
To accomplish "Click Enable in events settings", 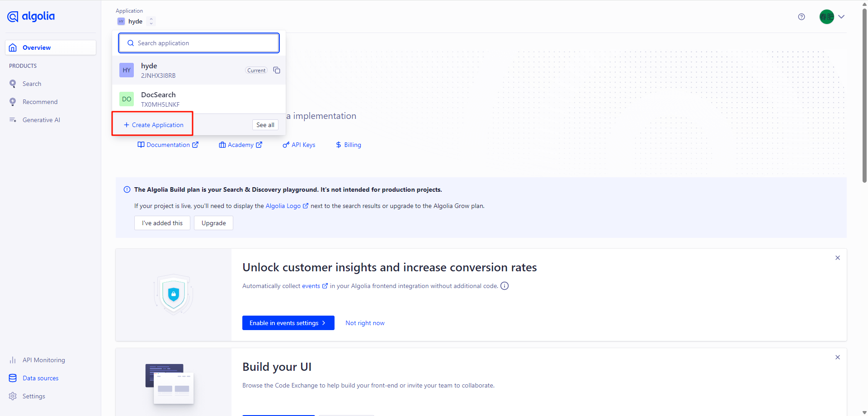I will click(288, 323).
